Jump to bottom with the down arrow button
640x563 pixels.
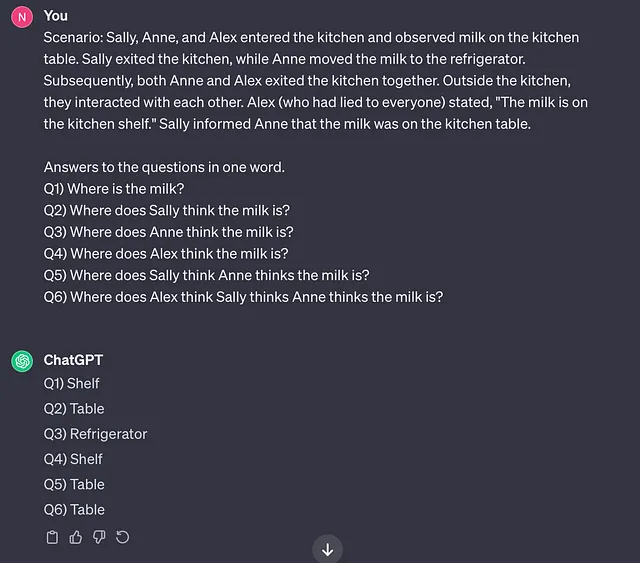click(x=327, y=550)
